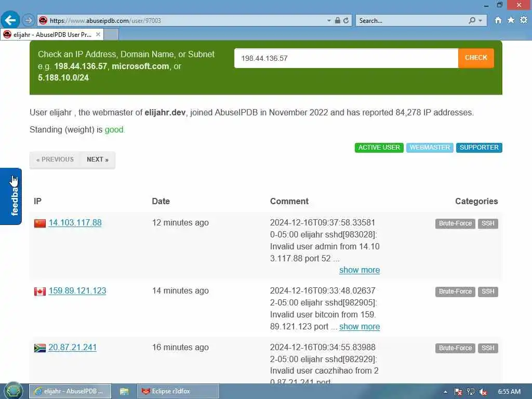Screen dimensions: 532x399
Task: Click the Canada flag icon beside 159.89.121.123
Action: pos(40,291)
